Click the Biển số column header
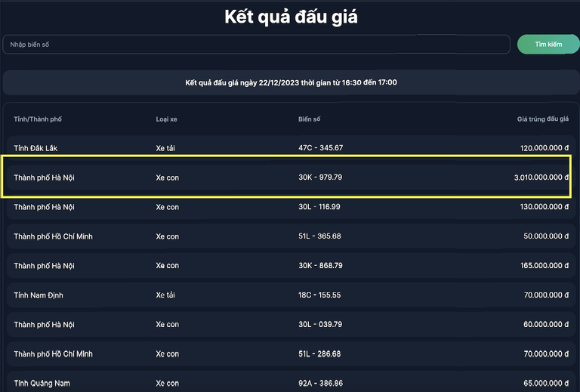580x392 pixels. pos(310,119)
